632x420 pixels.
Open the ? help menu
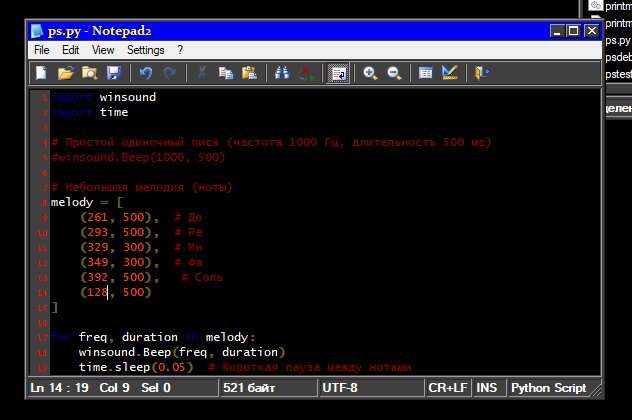(180, 50)
